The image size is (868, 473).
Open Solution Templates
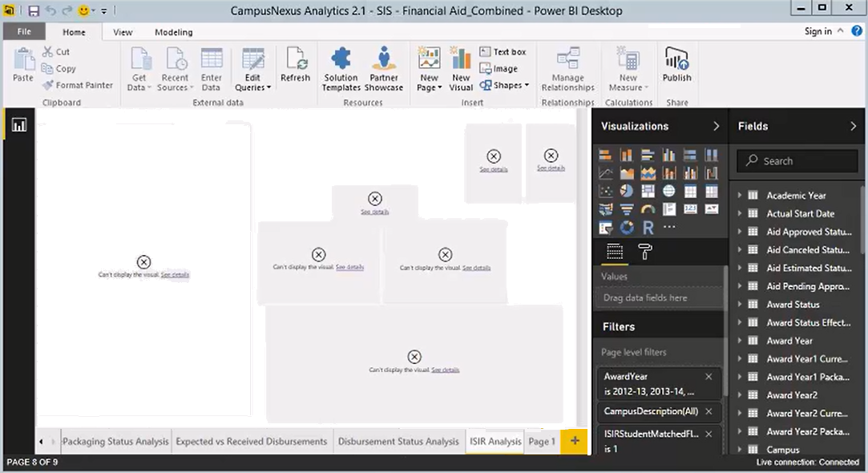point(341,69)
